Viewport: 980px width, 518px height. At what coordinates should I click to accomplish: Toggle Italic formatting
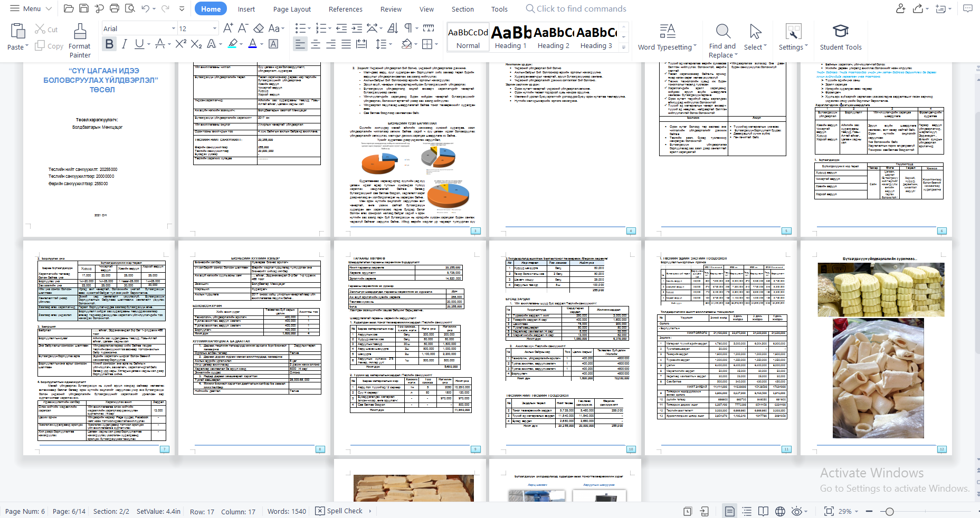click(125, 44)
